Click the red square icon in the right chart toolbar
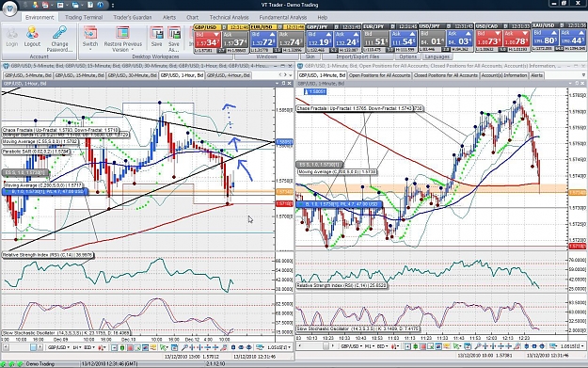Image resolution: width=588 pixels, height=368 pixels. tap(423, 347)
